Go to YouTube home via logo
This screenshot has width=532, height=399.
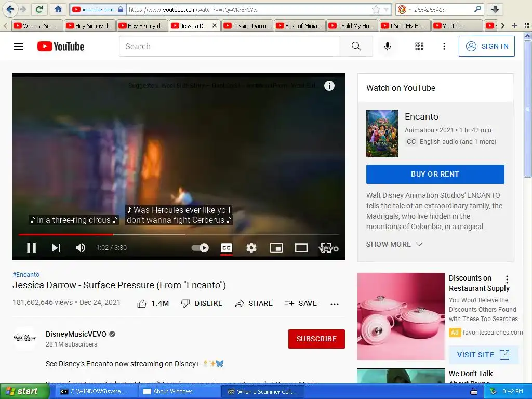[x=61, y=46]
